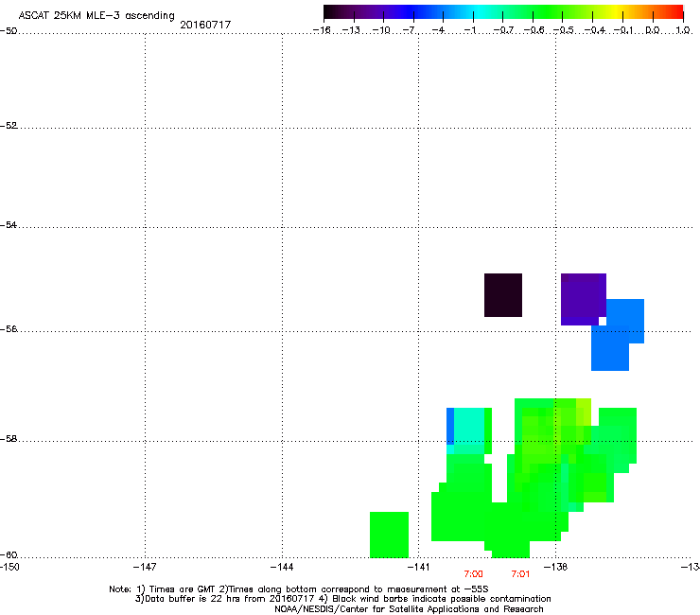Click the longitude label -138
Screen dimensions: 700x615
556,567
